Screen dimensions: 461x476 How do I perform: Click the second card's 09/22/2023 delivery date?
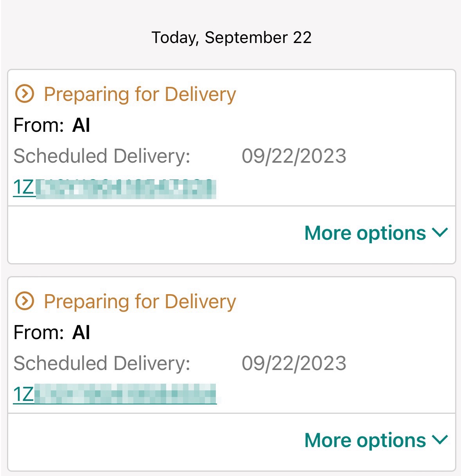tap(294, 363)
